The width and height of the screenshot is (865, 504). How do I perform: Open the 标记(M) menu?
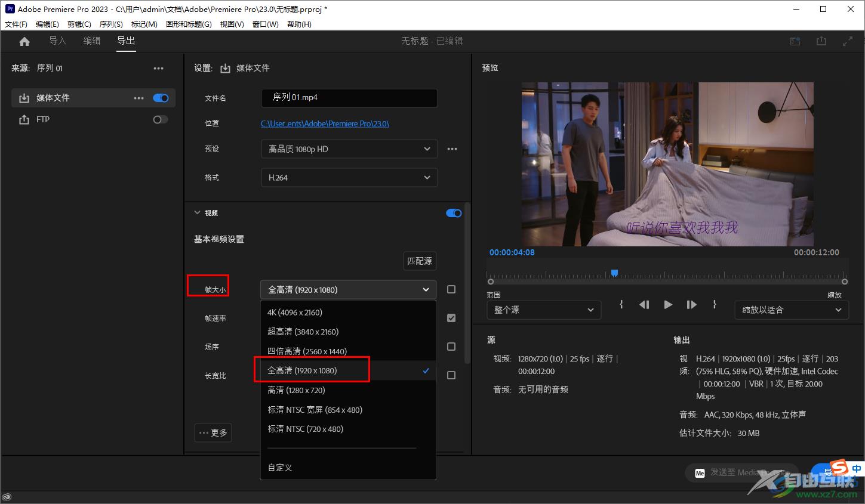click(x=144, y=24)
